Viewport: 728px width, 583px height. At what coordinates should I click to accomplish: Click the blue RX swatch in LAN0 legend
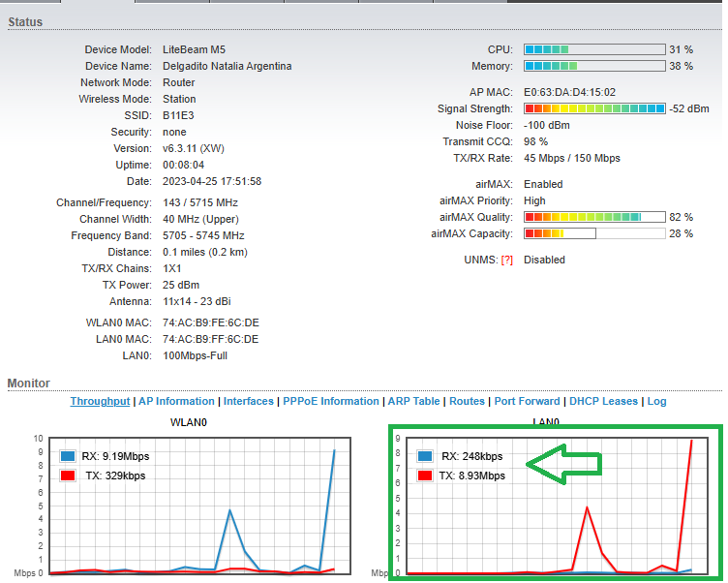coord(425,456)
